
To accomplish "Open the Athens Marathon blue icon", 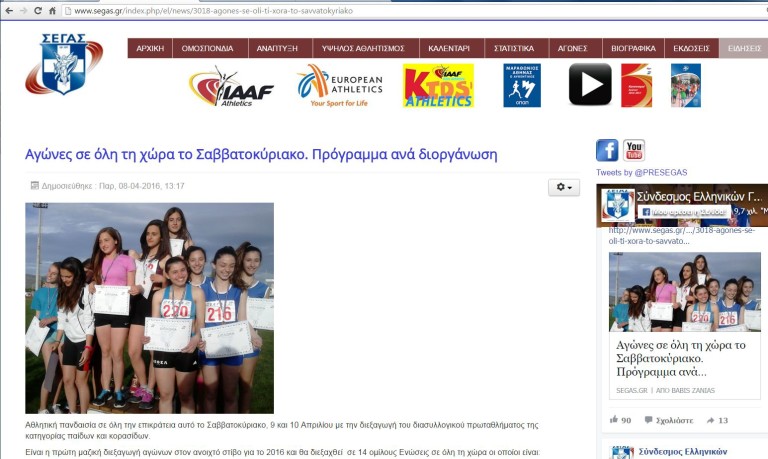I will [x=522, y=86].
